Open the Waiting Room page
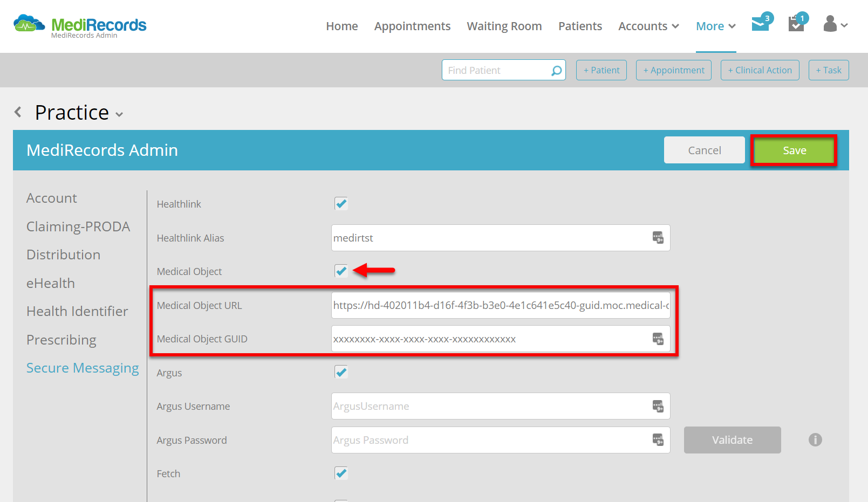Image resolution: width=868 pixels, height=502 pixels. 504,26
